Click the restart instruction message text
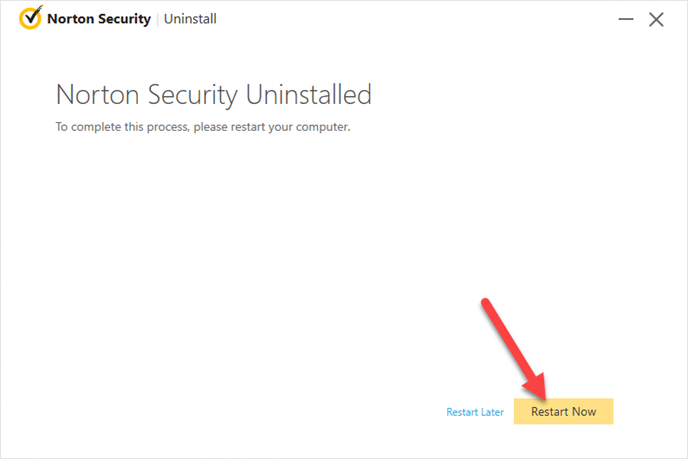Screen dimensions: 688x459 pos(203,127)
